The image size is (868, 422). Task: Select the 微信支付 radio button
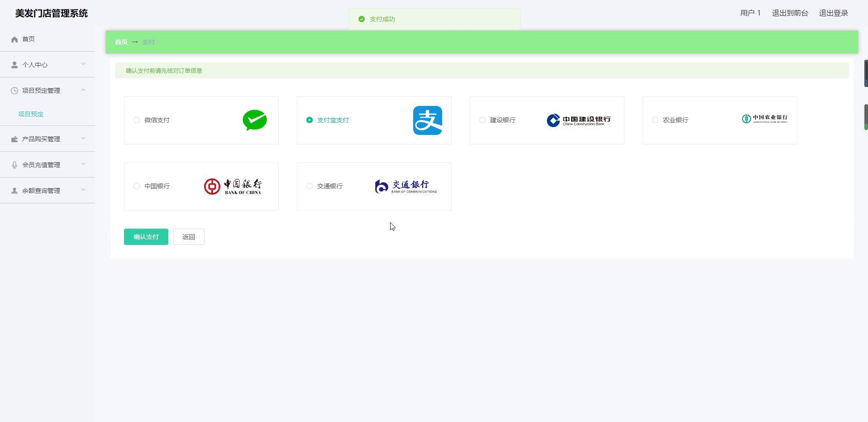pos(137,120)
